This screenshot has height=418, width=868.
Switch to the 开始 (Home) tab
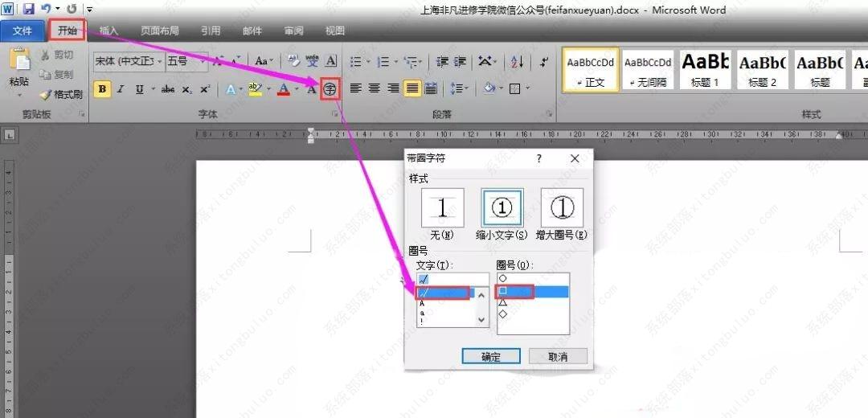68,31
